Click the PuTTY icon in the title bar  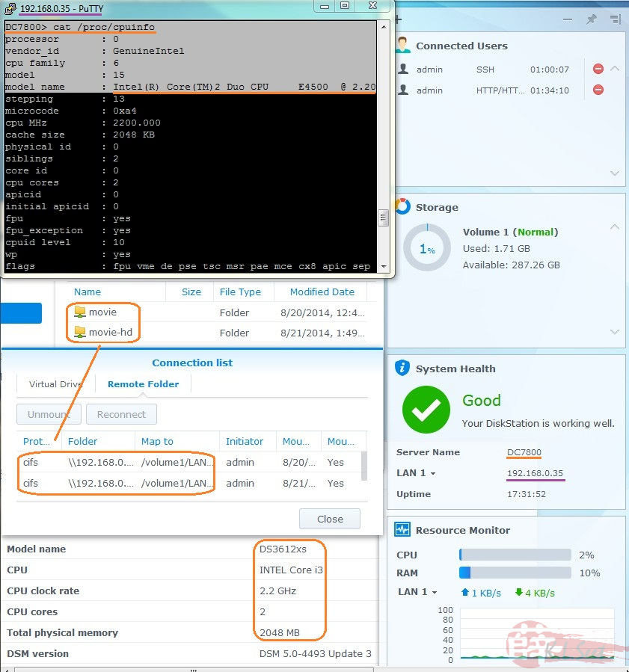(10, 8)
